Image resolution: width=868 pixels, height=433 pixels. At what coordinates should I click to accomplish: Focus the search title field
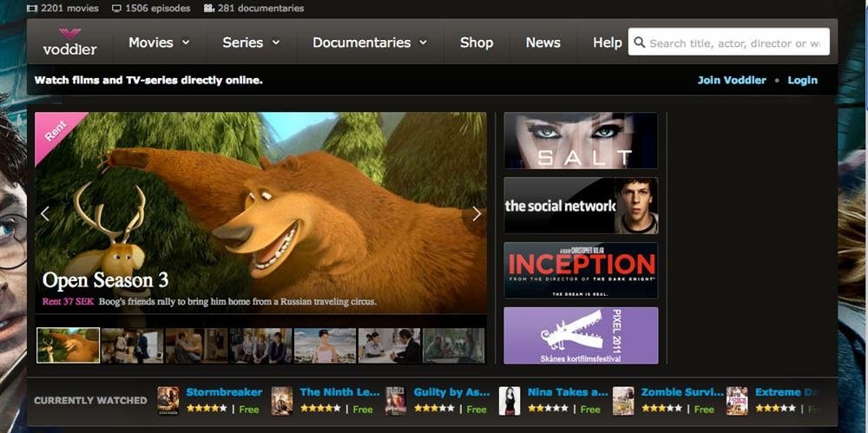pos(728,42)
